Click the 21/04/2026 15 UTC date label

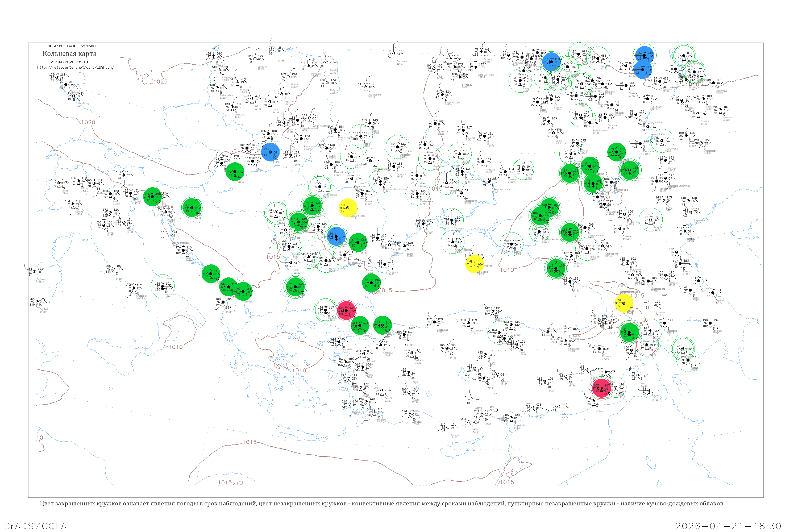click(x=70, y=62)
